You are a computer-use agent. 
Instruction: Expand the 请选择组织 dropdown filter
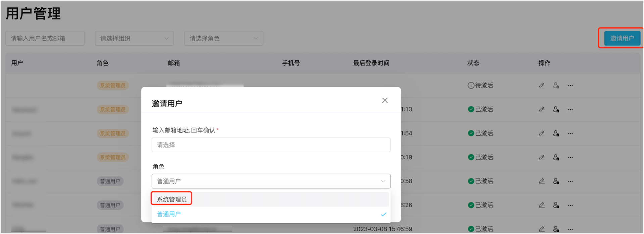tap(134, 38)
